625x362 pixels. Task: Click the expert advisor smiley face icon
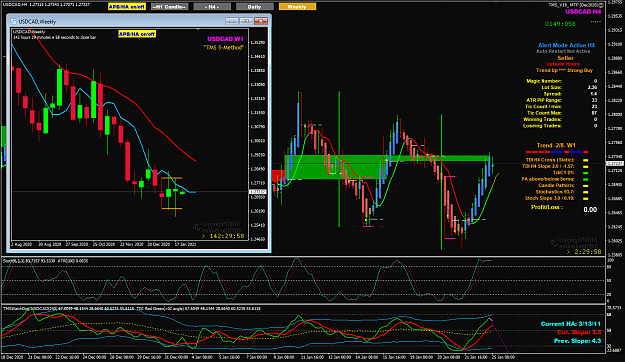click(601, 5)
